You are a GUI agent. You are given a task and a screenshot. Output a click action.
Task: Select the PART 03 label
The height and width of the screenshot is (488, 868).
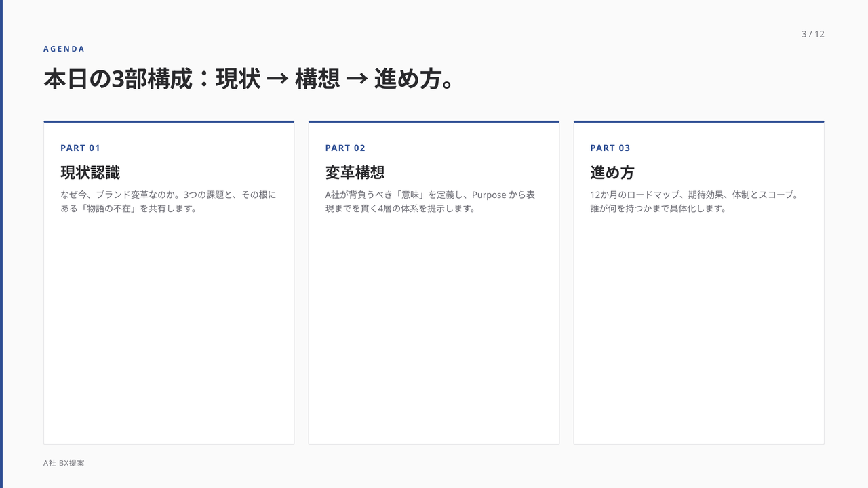point(610,148)
